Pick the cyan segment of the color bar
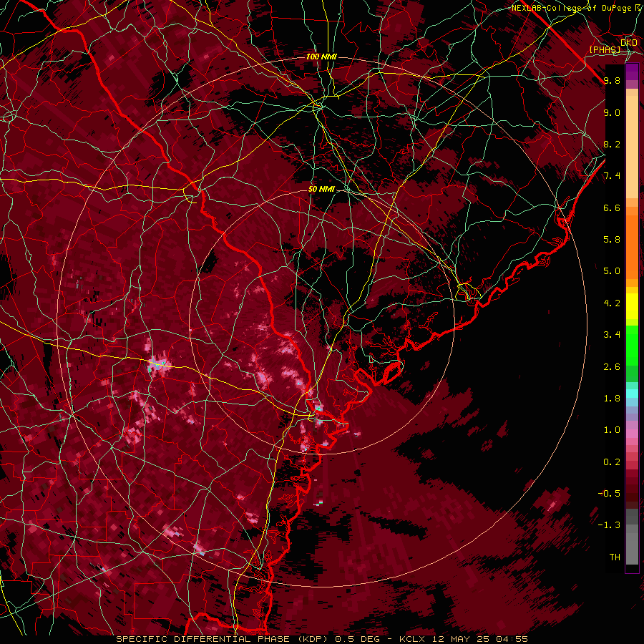 [x=632, y=394]
